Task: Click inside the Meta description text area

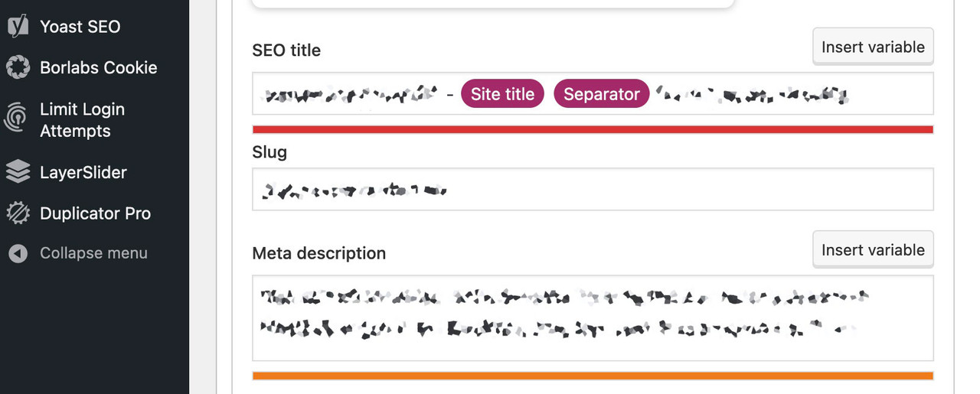Action: pyautogui.click(x=593, y=317)
